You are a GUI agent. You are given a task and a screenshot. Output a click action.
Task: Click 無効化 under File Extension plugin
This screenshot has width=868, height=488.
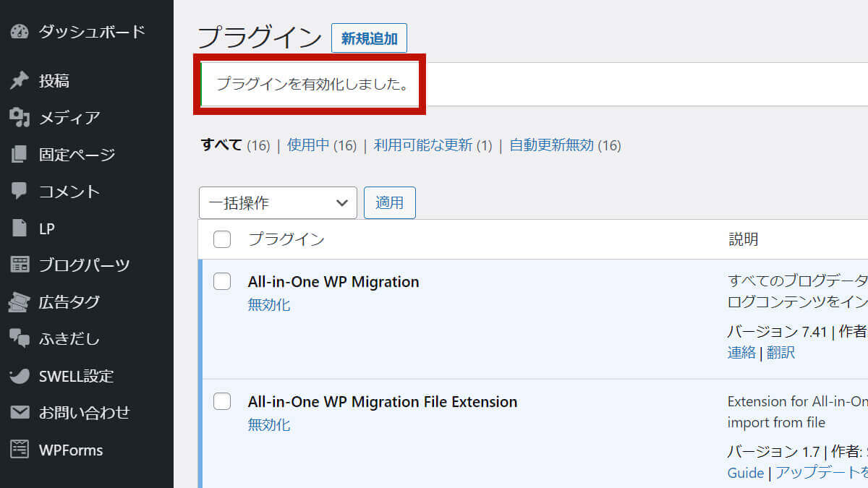[269, 425]
